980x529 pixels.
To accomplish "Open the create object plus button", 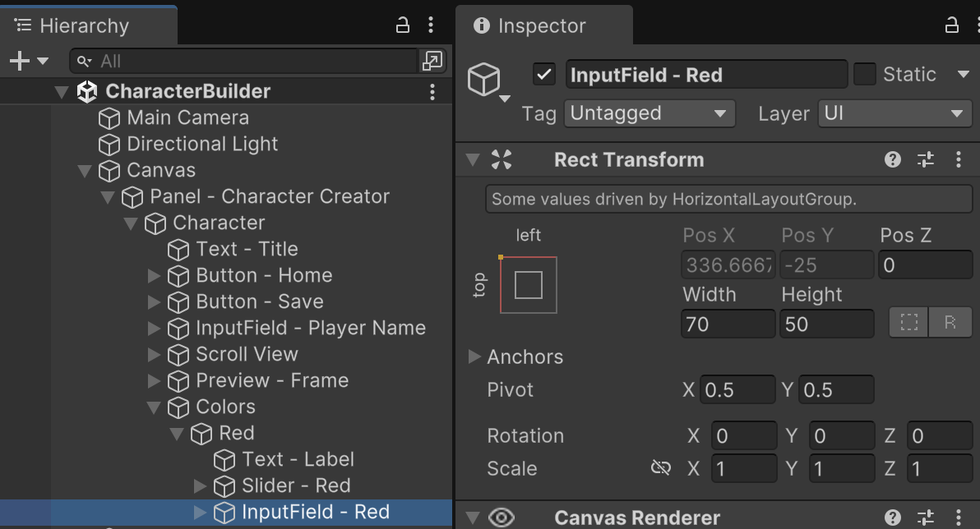I will 28,61.
